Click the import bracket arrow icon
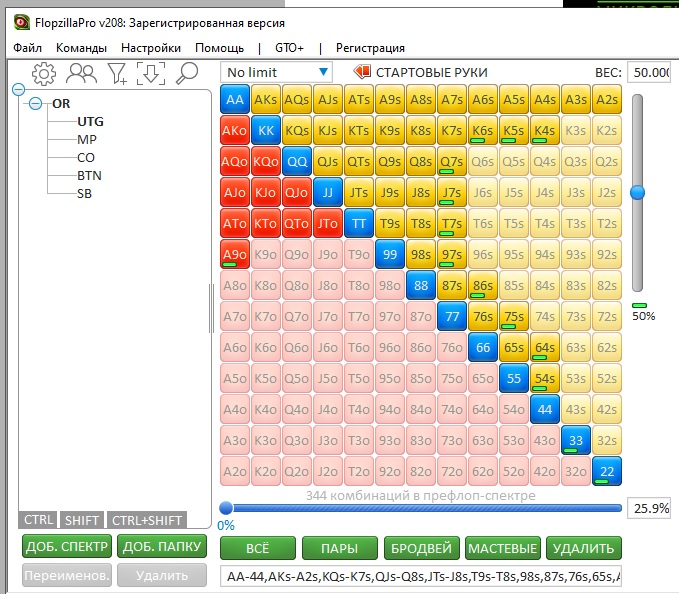679x594 pixels. point(151,73)
